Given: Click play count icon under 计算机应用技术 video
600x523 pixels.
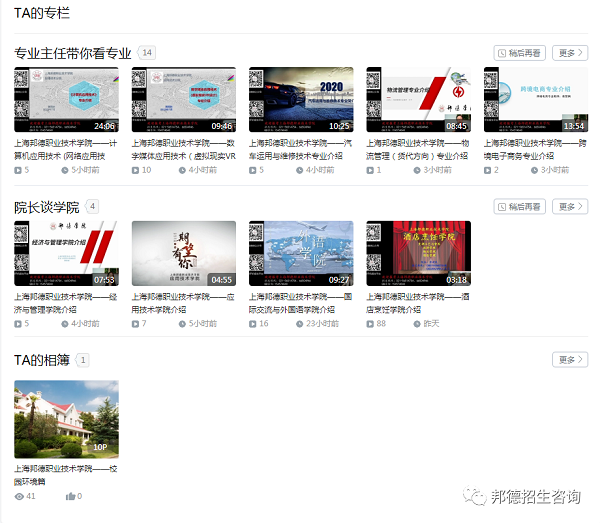Looking at the screenshot, I should pos(18,171).
